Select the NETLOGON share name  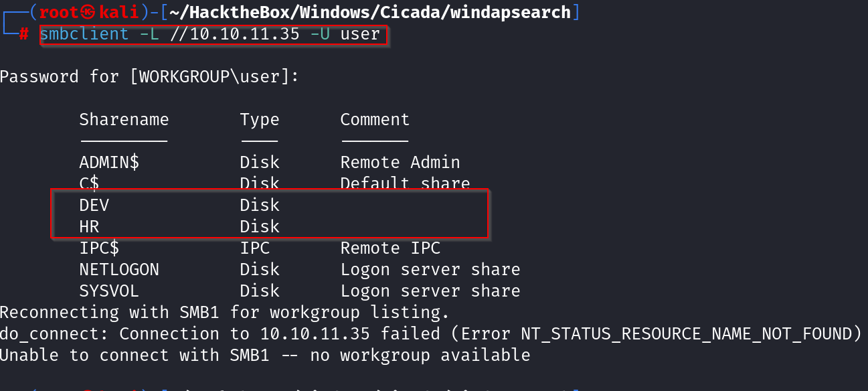tap(119, 269)
